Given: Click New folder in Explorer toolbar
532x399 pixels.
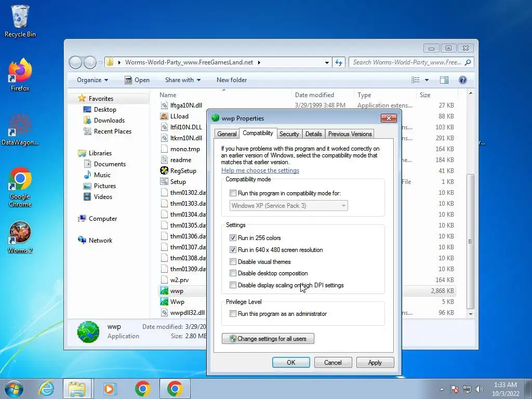Looking at the screenshot, I should [x=232, y=80].
